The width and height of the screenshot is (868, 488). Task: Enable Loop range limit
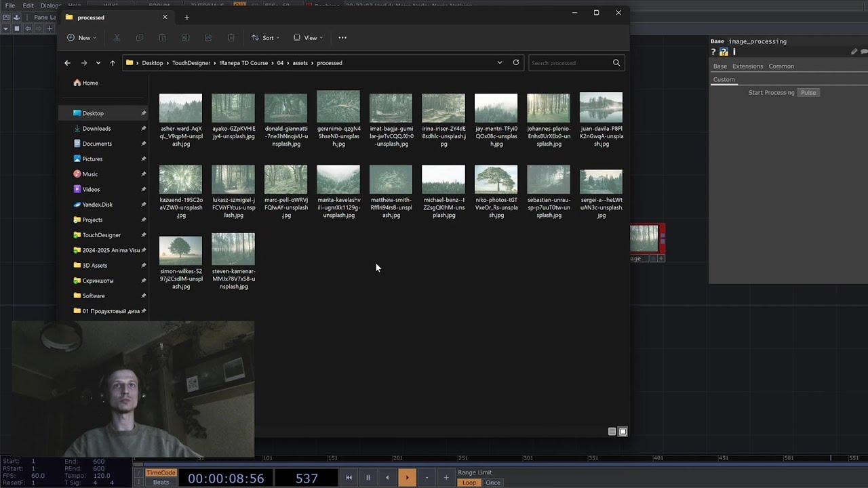[469, 483]
